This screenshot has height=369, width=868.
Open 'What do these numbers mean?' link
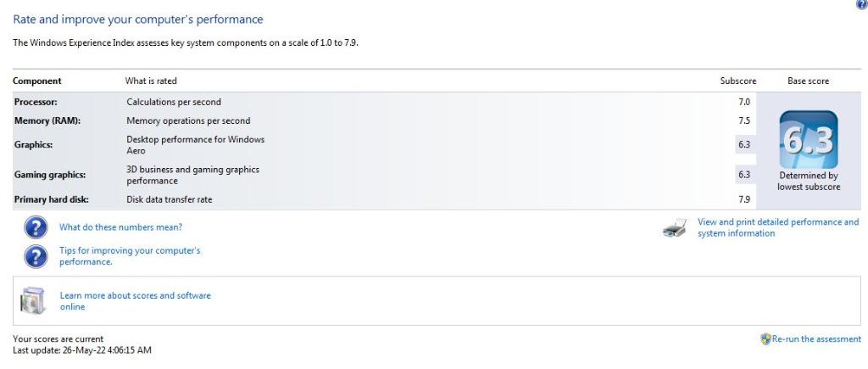(x=120, y=227)
